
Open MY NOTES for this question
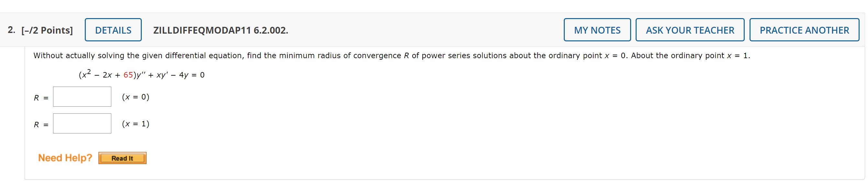tap(597, 30)
